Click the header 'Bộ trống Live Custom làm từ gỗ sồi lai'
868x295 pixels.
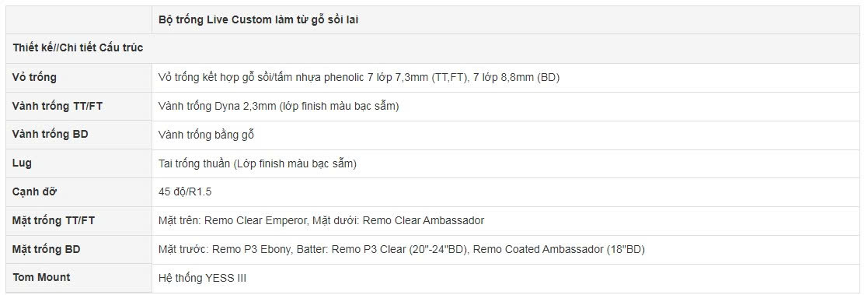coord(261,20)
